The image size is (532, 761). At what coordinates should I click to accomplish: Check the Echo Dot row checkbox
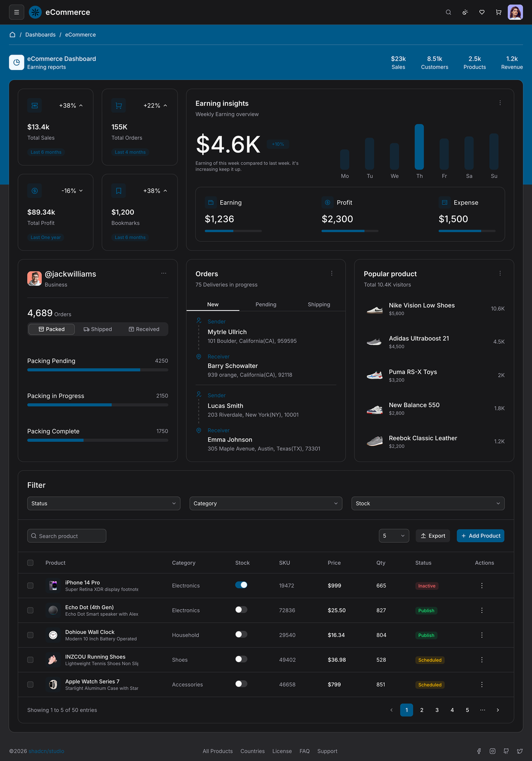pyautogui.click(x=31, y=610)
